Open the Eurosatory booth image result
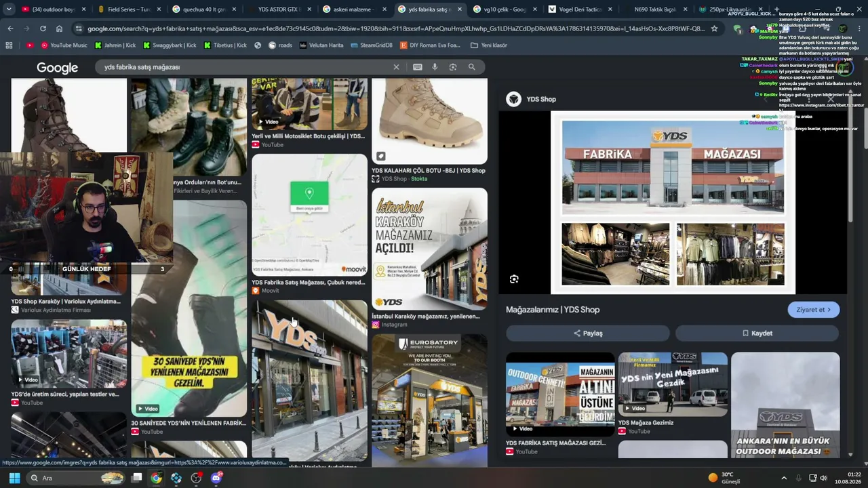The image size is (868, 488). (429, 399)
